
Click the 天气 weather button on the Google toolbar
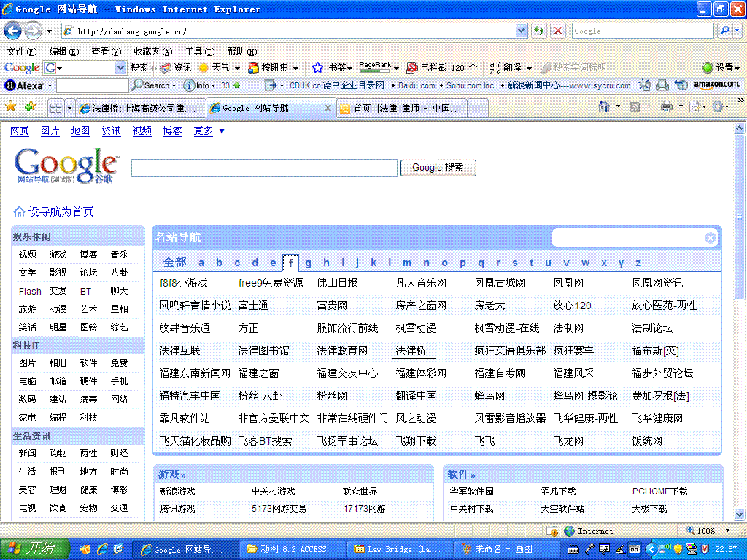[215, 68]
